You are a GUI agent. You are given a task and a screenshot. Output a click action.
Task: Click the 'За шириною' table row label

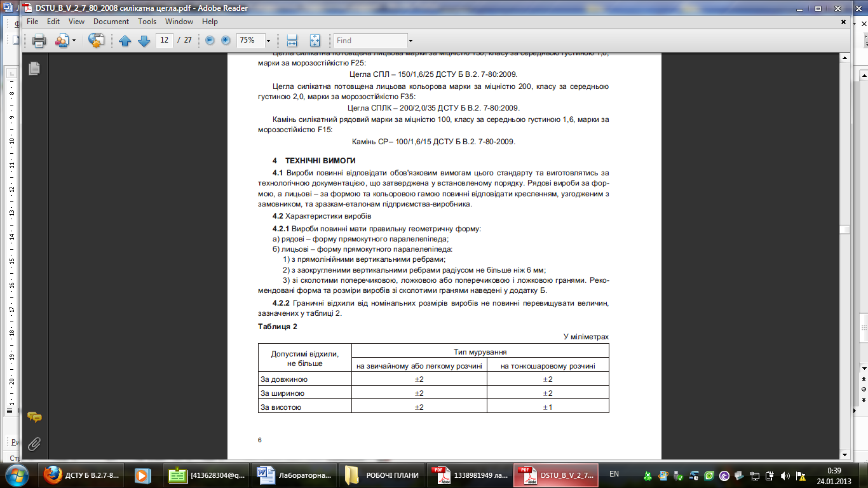tap(282, 393)
